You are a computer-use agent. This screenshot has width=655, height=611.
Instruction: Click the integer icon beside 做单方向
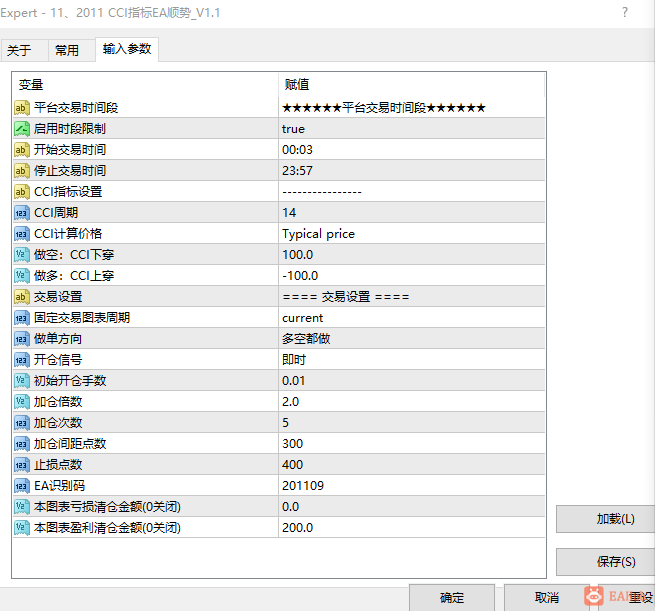click(x=21, y=339)
